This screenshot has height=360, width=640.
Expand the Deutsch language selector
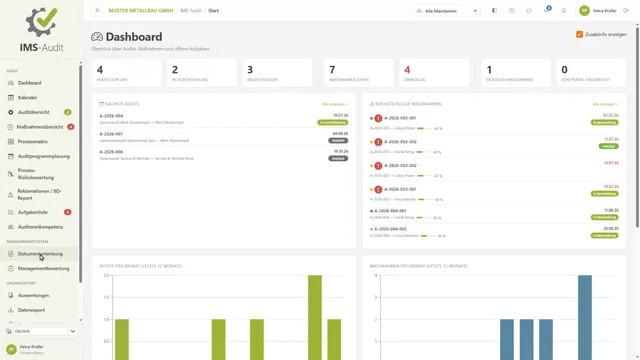pos(41,331)
